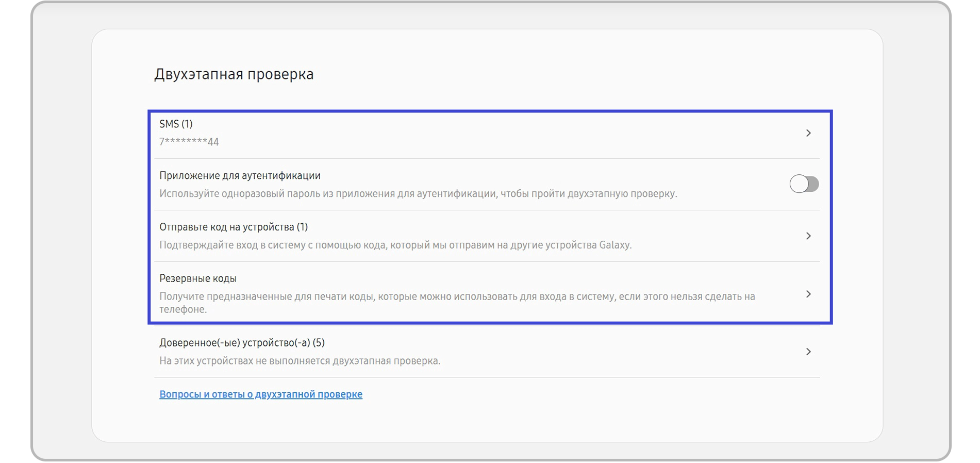Click the word телефоне in backup codes description
The image size is (980, 463).
[182, 310]
